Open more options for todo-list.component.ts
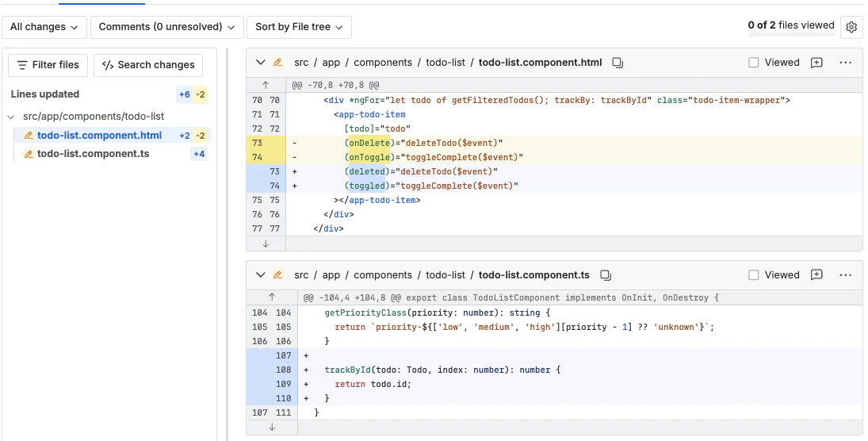868x441 pixels. pyautogui.click(x=845, y=274)
